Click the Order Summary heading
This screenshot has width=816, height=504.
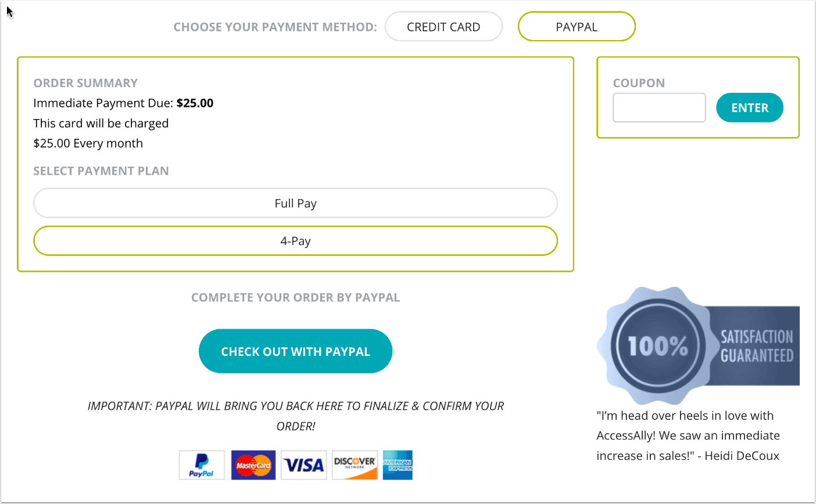click(85, 83)
